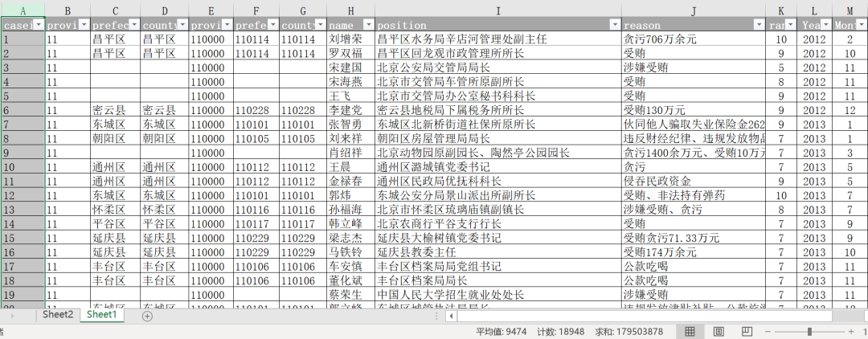The height and width of the screenshot is (339, 868).
Task: Select the position cell 昌平区回龙观市政管理所所长
Action: tap(498, 53)
